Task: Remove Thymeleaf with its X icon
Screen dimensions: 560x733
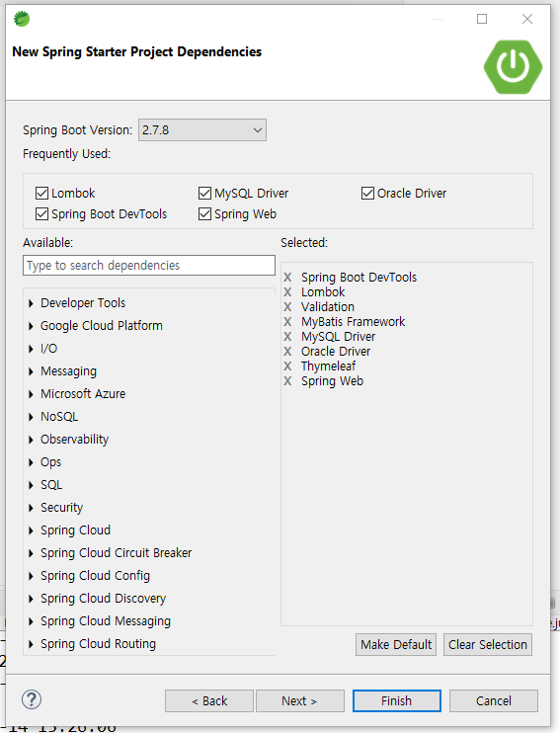Action: pos(287,366)
